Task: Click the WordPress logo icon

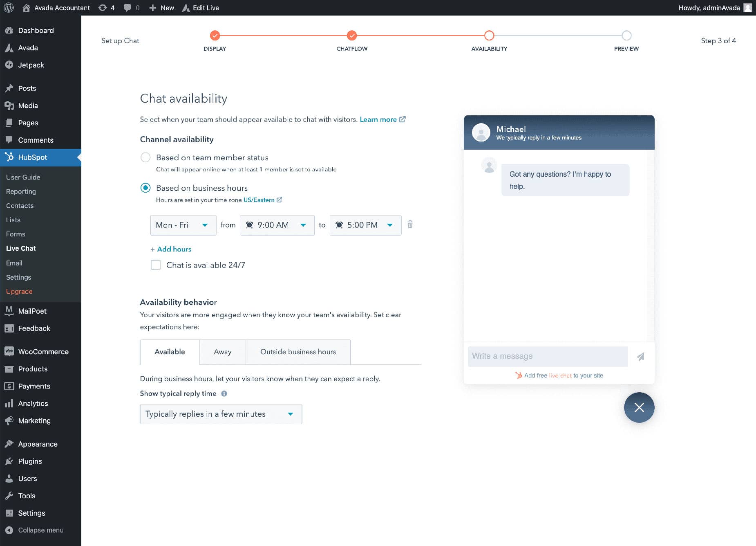Action: [9, 7]
